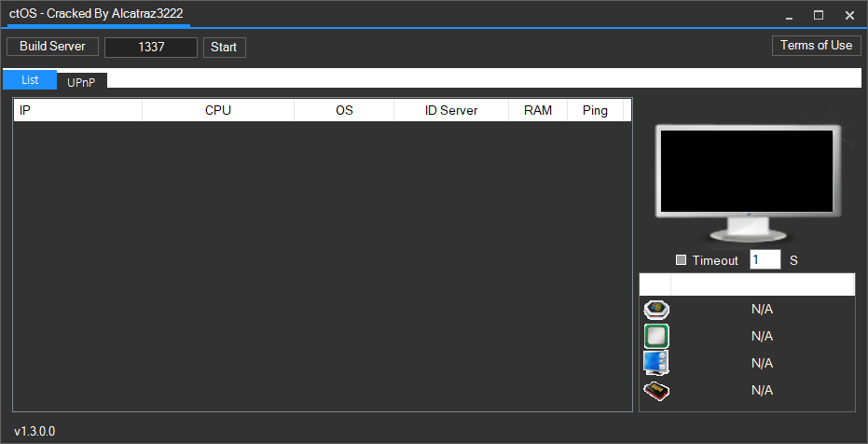The height and width of the screenshot is (444, 868).
Task: Sort by the ID Server column header
Action: [x=451, y=111]
